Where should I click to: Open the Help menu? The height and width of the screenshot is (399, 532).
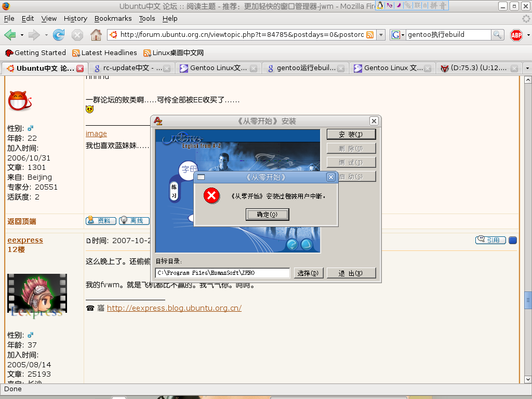[x=170, y=19]
